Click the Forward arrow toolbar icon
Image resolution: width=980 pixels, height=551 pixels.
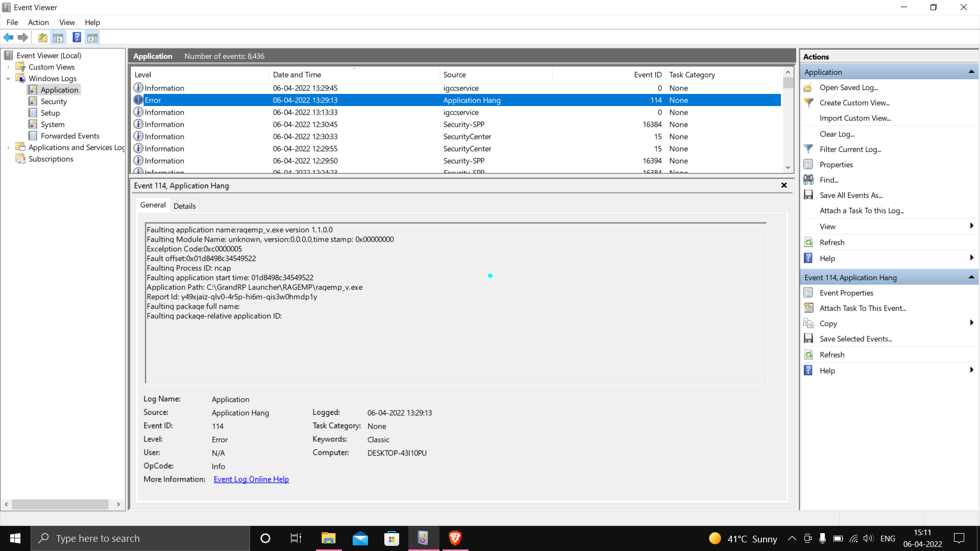22,37
